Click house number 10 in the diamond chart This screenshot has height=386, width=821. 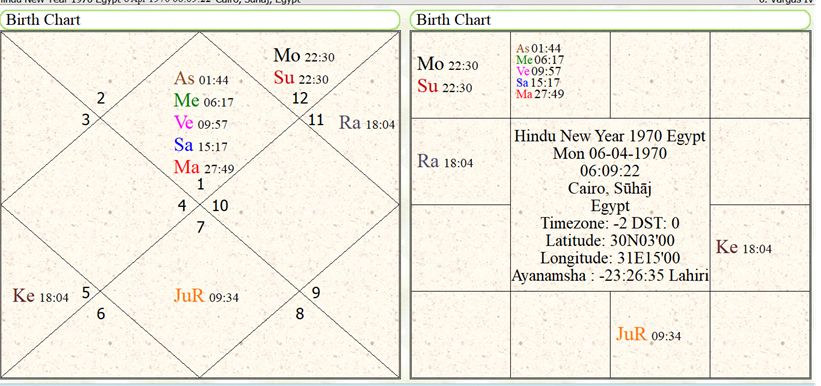[x=220, y=206]
